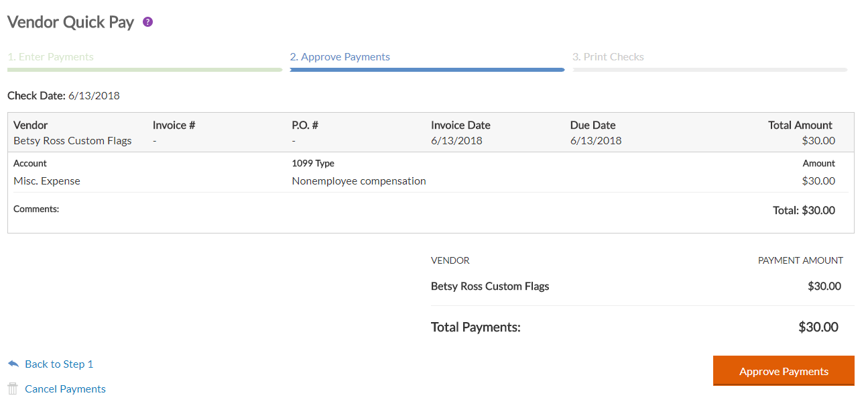Viewport: 868px width, 412px height.
Task: Click the Cancel Payments link
Action: [x=65, y=389]
